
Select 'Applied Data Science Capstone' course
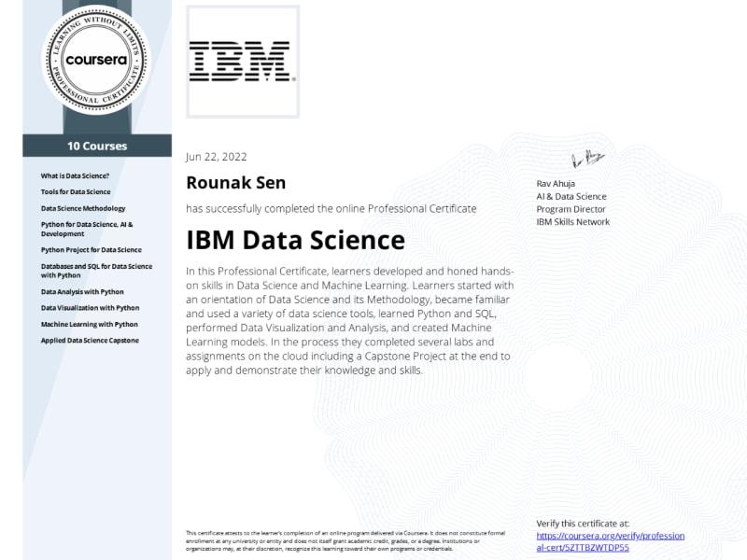click(90, 340)
